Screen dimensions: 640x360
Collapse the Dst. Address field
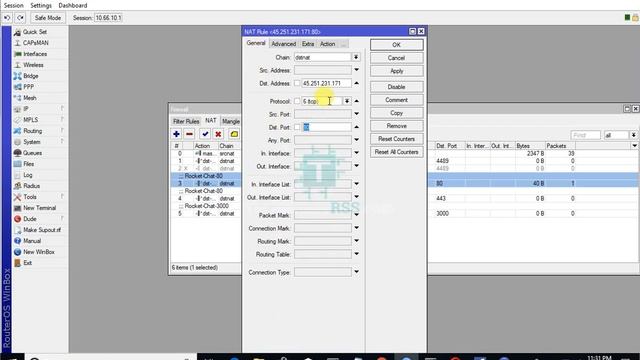pos(356,83)
